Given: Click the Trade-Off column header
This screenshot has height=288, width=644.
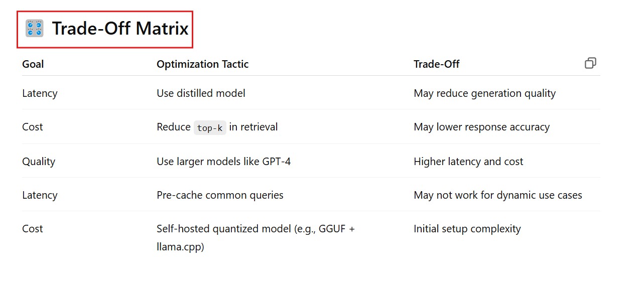Looking at the screenshot, I should [x=436, y=64].
